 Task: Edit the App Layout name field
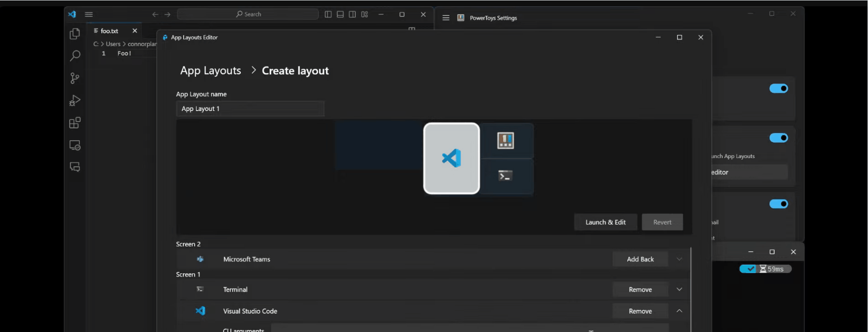click(x=250, y=109)
